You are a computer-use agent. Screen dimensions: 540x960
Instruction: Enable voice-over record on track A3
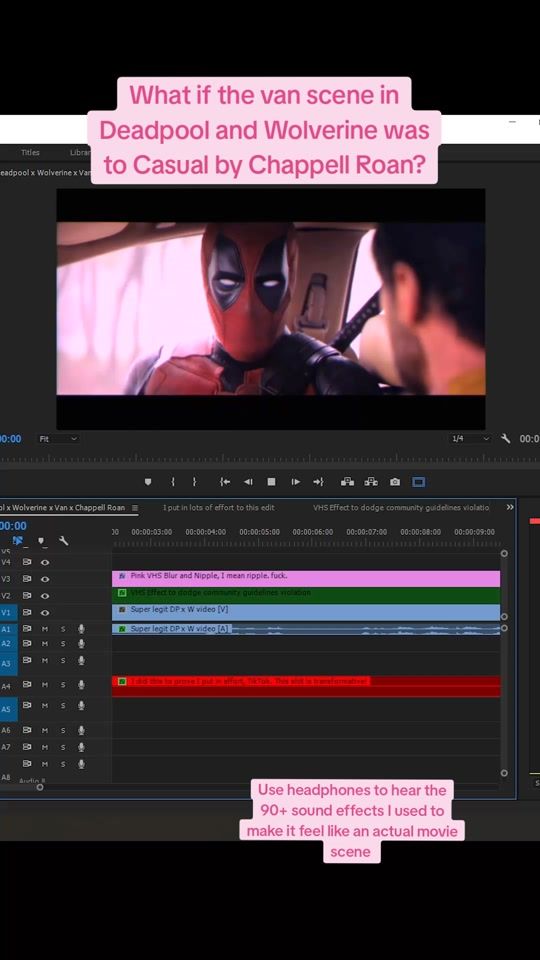coord(81,660)
